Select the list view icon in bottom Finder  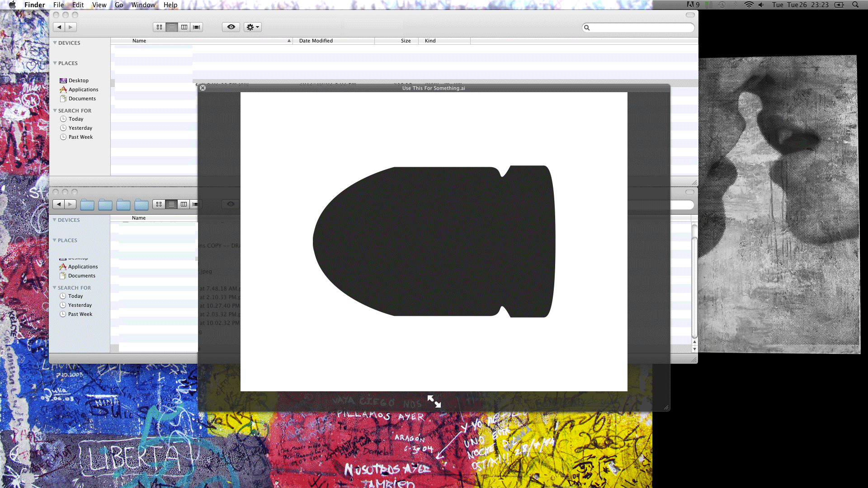[x=172, y=204]
